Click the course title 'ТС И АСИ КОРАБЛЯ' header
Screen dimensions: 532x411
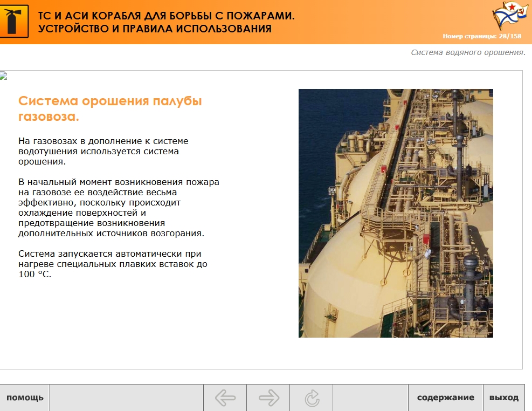click(x=166, y=22)
